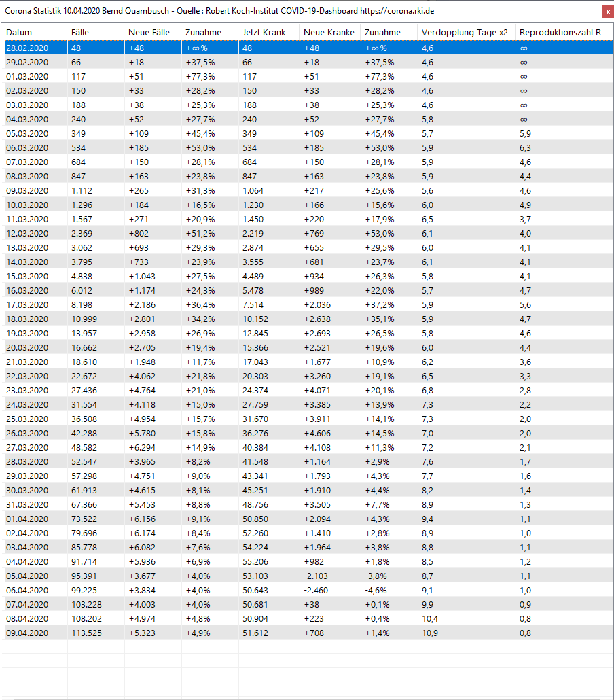The width and height of the screenshot is (614, 700).
Task: Click the Neue Kranke column header
Action: [330, 32]
